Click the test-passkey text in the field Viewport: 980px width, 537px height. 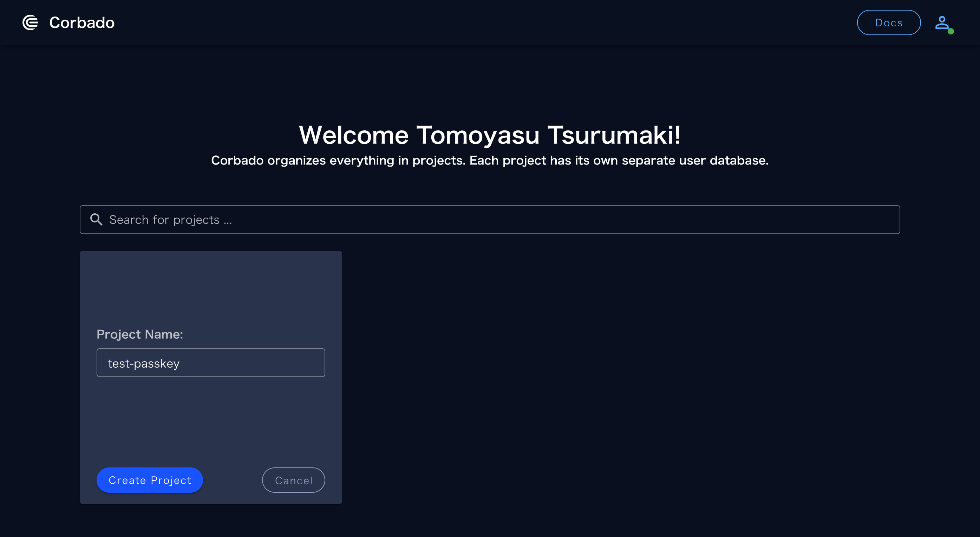[143, 363]
